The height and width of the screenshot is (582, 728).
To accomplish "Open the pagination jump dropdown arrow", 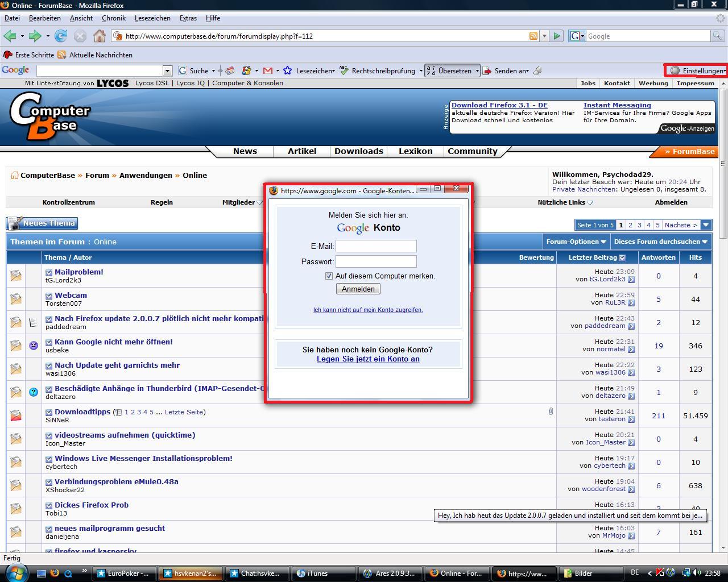I will click(x=706, y=225).
